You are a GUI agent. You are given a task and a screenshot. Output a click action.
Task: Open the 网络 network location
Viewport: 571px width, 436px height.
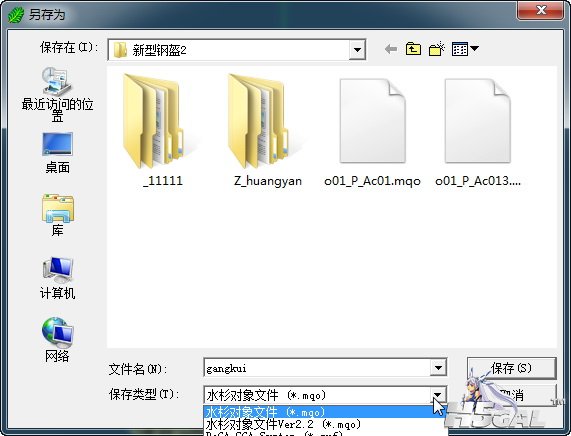(57, 340)
